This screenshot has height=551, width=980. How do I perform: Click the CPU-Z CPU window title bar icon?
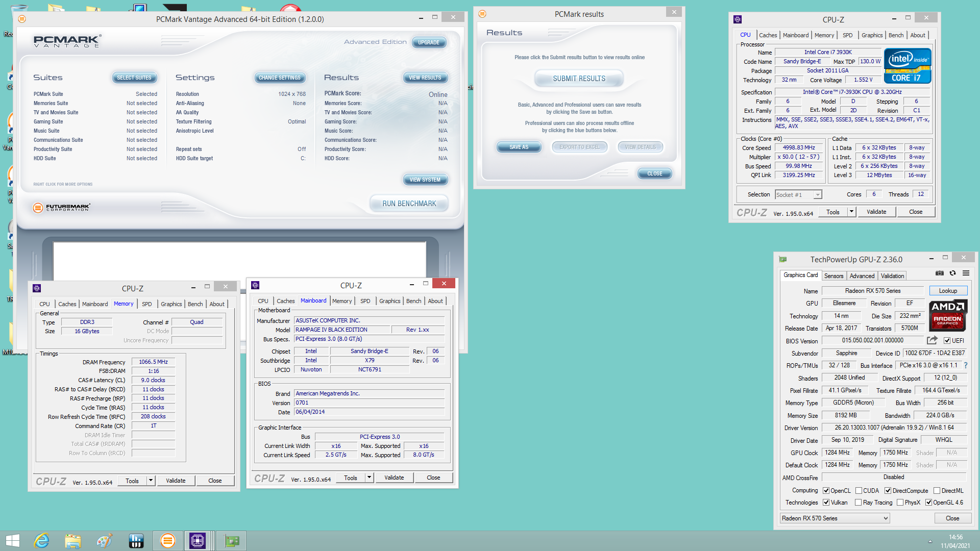tap(737, 19)
